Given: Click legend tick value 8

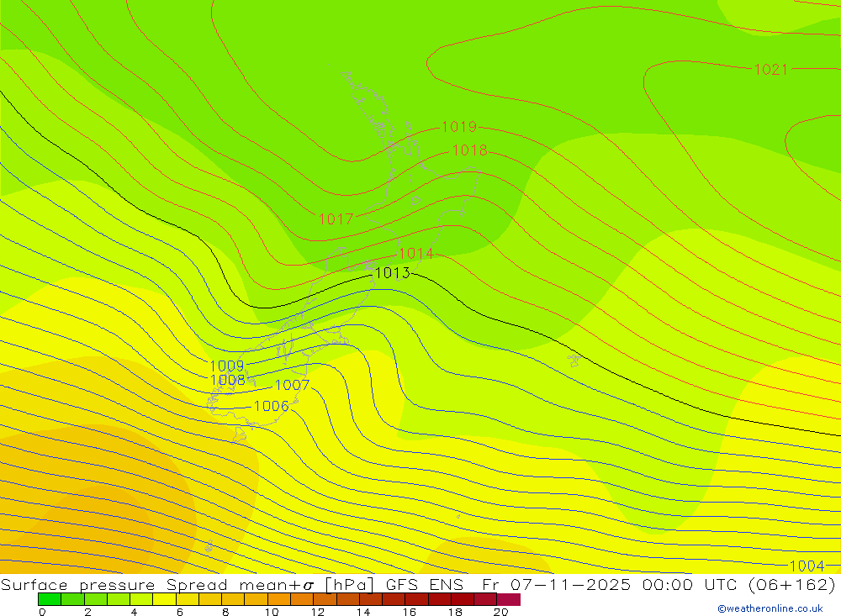Looking at the screenshot, I should click(225, 612).
